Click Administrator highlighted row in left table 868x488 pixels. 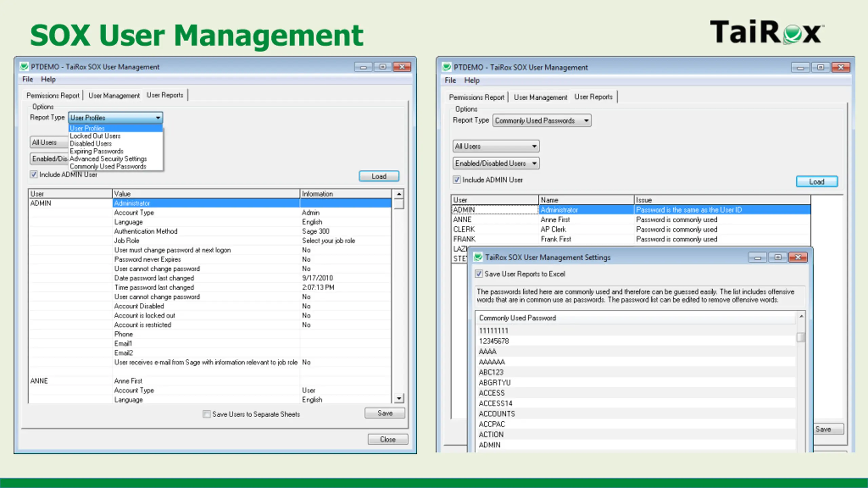(x=252, y=203)
